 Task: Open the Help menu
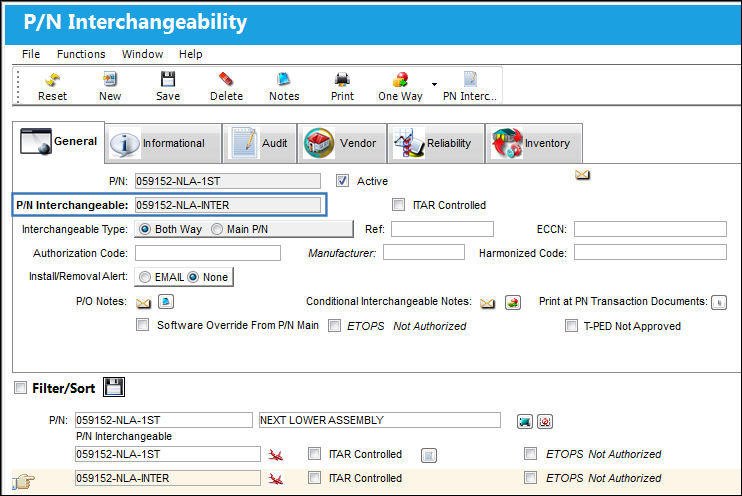191,54
